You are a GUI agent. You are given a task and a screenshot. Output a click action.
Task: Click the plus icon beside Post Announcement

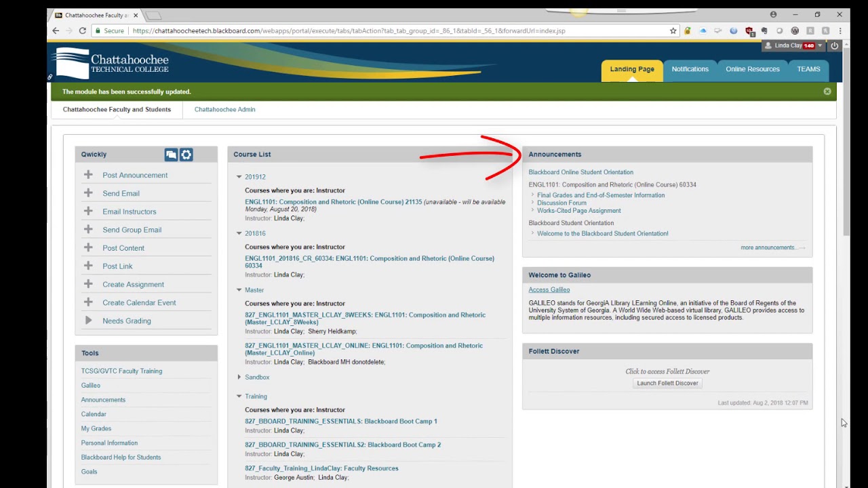click(88, 175)
